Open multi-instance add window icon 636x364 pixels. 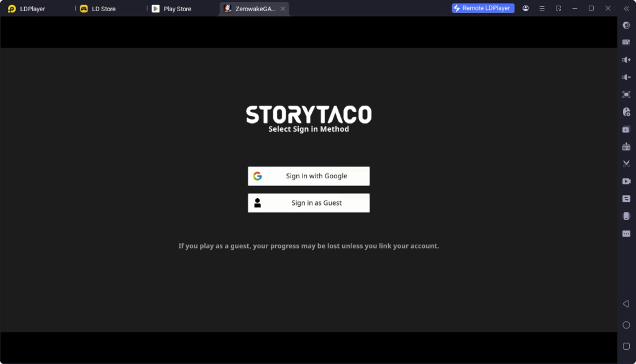pyautogui.click(x=626, y=129)
